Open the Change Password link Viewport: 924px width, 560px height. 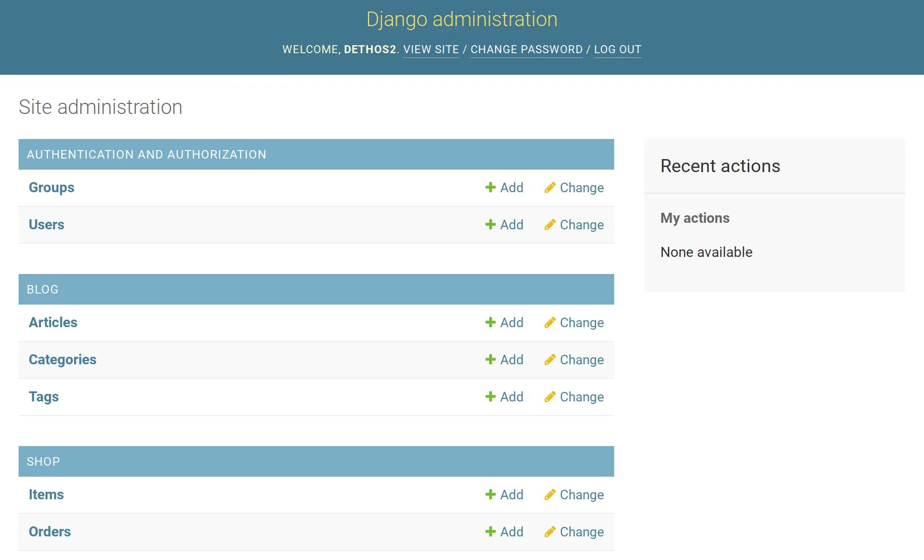[x=526, y=49]
